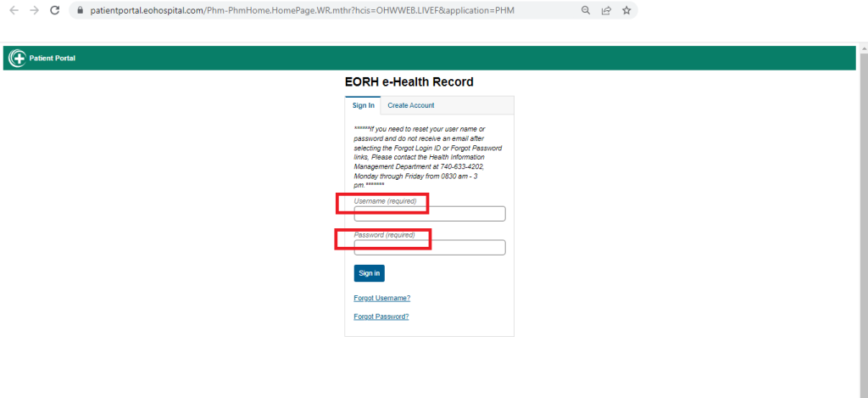Reload the page with the refresh icon

pos(54,10)
